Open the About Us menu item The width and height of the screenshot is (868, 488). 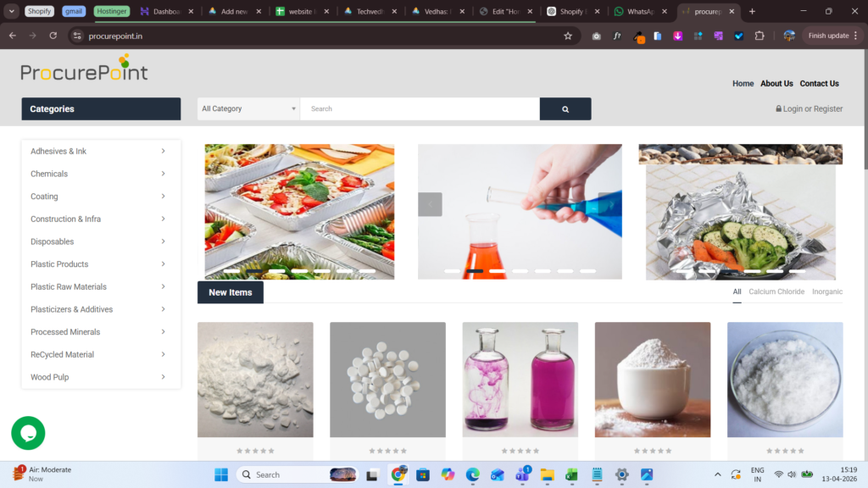(776, 84)
